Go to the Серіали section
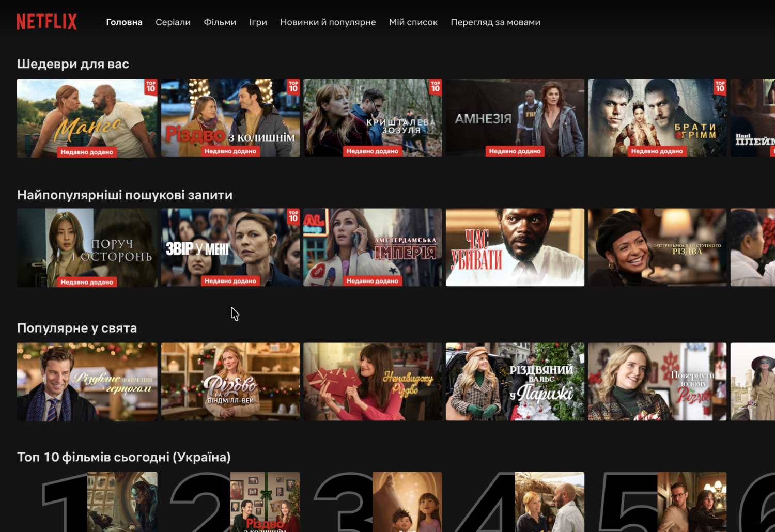Viewport: 775px width, 532px height. coord(173,22)
